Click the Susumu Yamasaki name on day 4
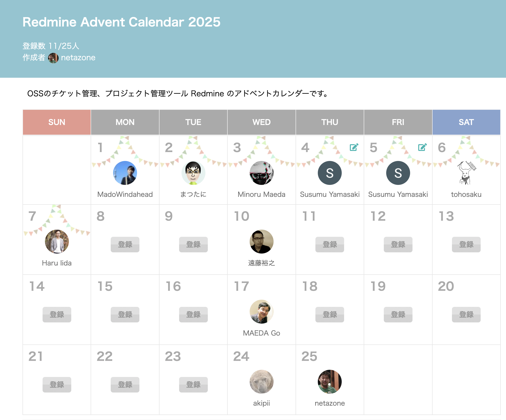The image size is (506, 420). tap(330, 194)
